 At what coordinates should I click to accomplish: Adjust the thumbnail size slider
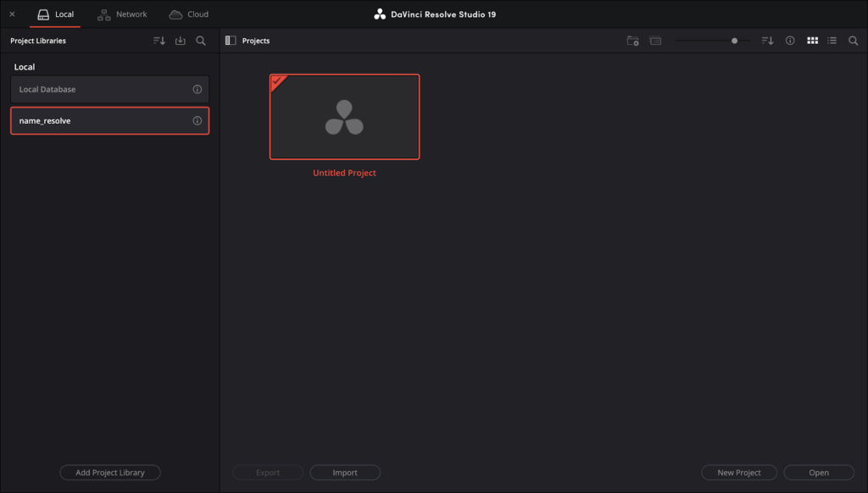[734, 41]
